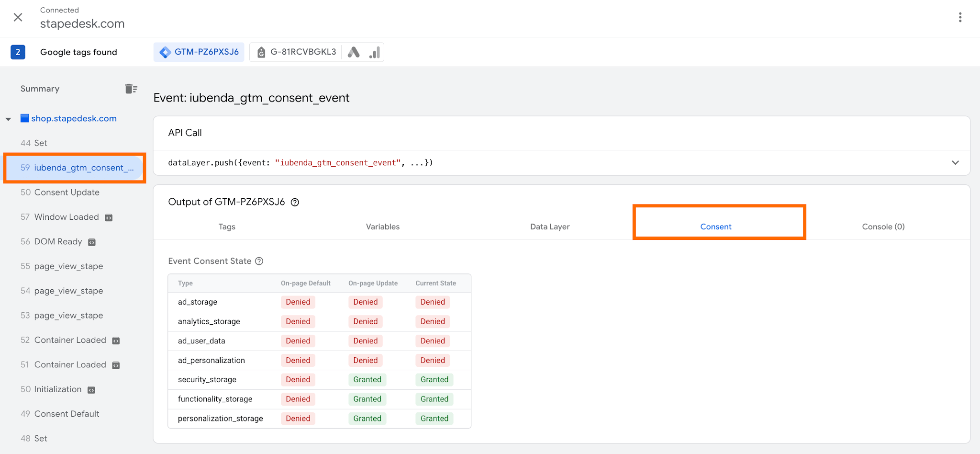
Task: Close the Tag Assistant debug session
Action: 18,17
